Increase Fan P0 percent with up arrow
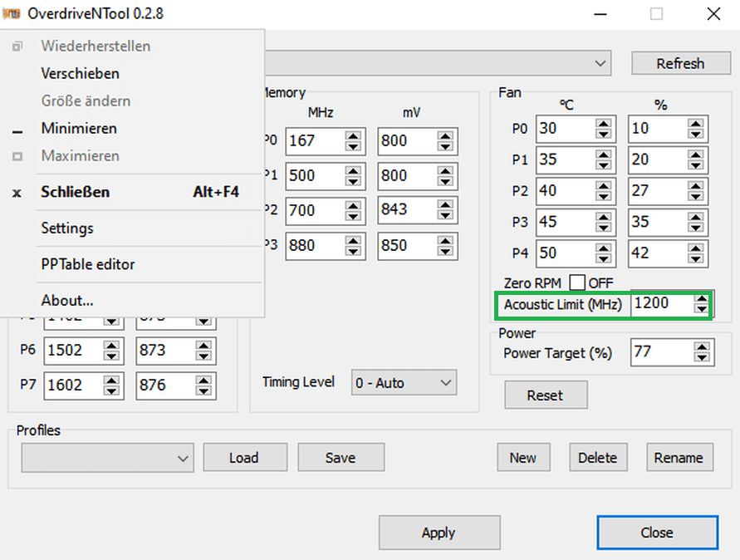 (695, 123)
